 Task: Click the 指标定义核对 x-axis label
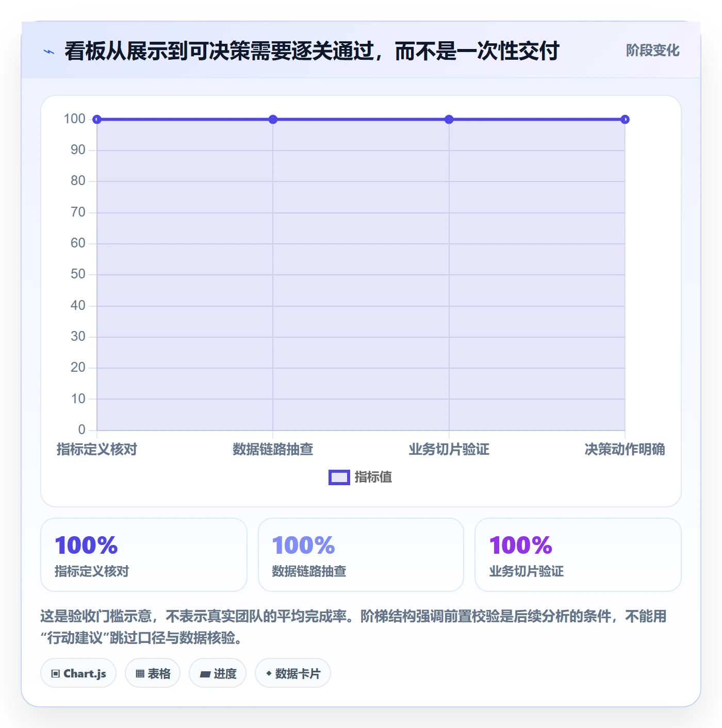[x=97, y=450]
